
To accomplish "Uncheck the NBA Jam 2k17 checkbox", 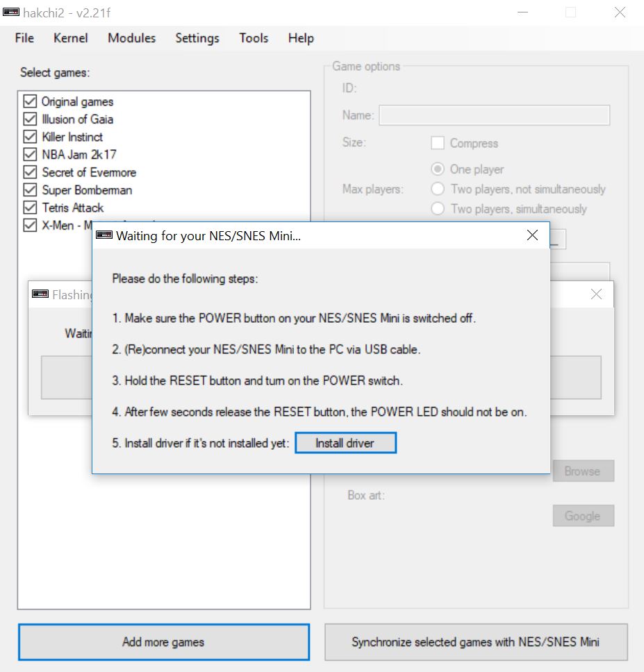I will tap(30, 154).
